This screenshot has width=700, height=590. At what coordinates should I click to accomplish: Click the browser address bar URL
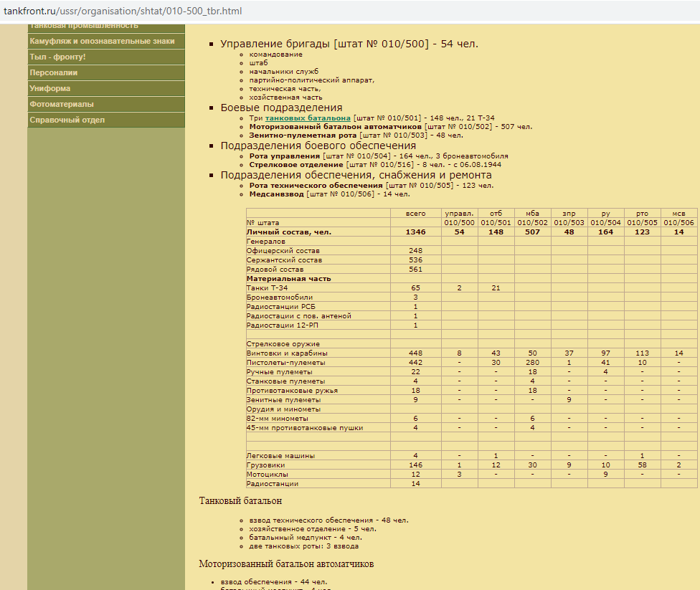123,11
